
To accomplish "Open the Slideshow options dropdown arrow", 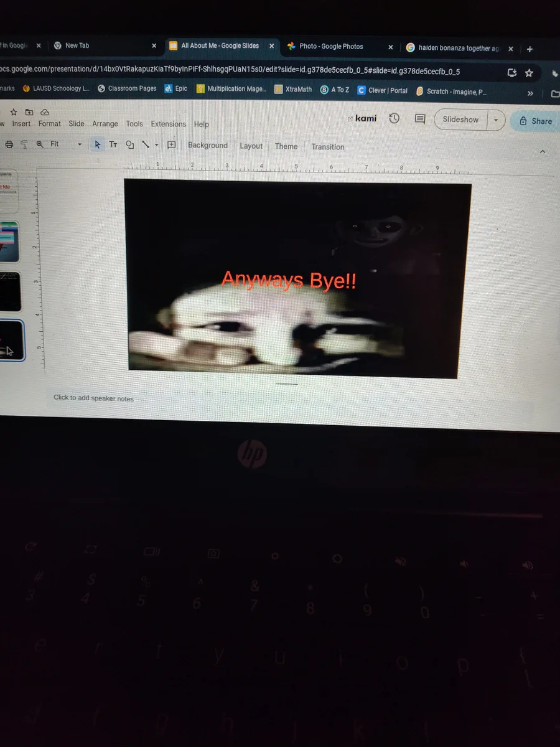I will coord(496,120).
